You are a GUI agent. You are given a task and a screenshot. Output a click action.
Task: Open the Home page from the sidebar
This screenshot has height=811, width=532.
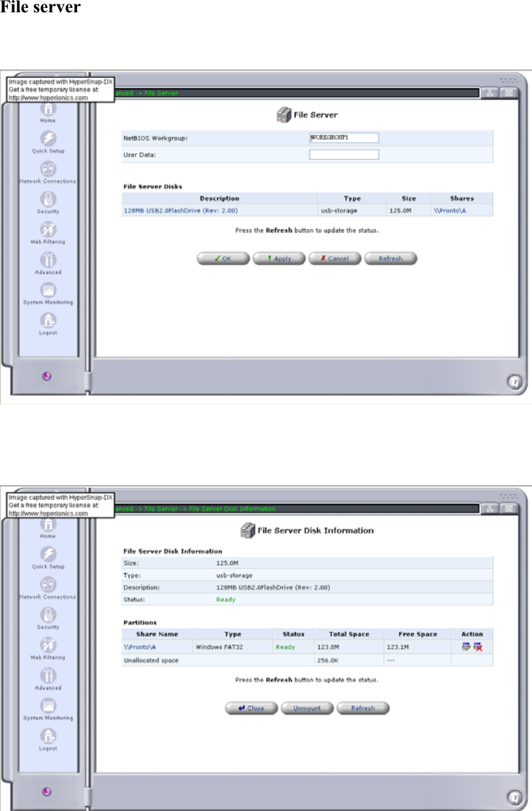coord(49,110)
